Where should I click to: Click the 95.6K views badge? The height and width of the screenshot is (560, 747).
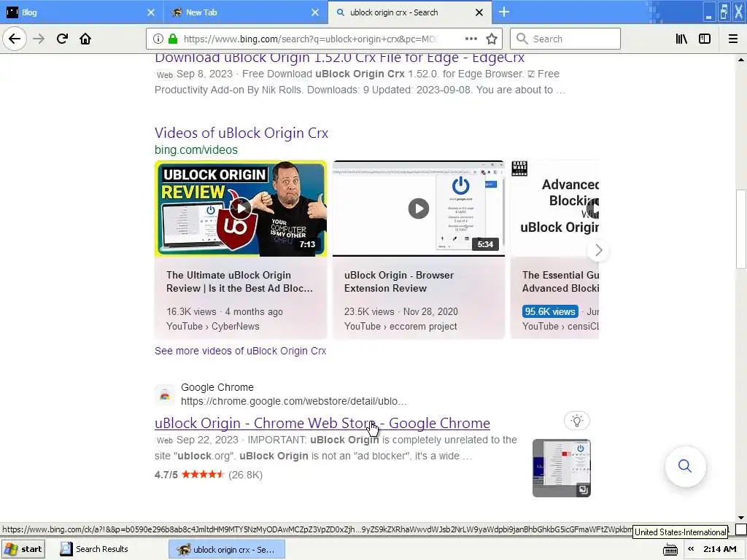coord(550,311)
